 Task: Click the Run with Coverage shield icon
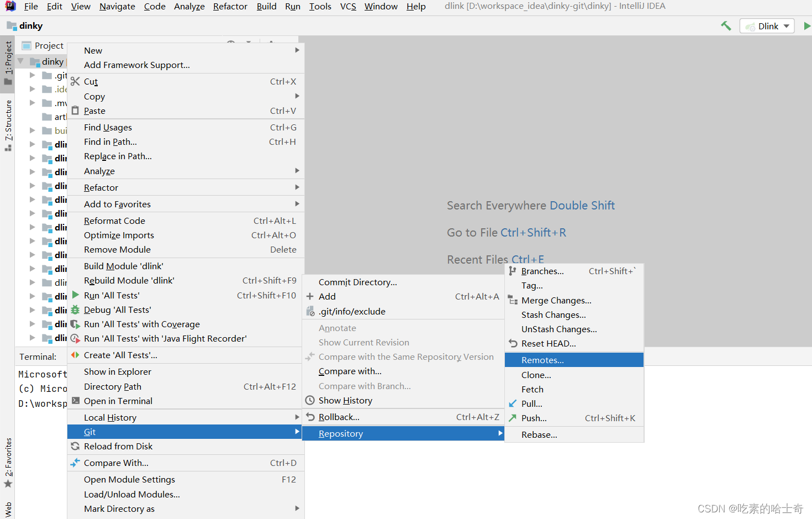(75, 324)
